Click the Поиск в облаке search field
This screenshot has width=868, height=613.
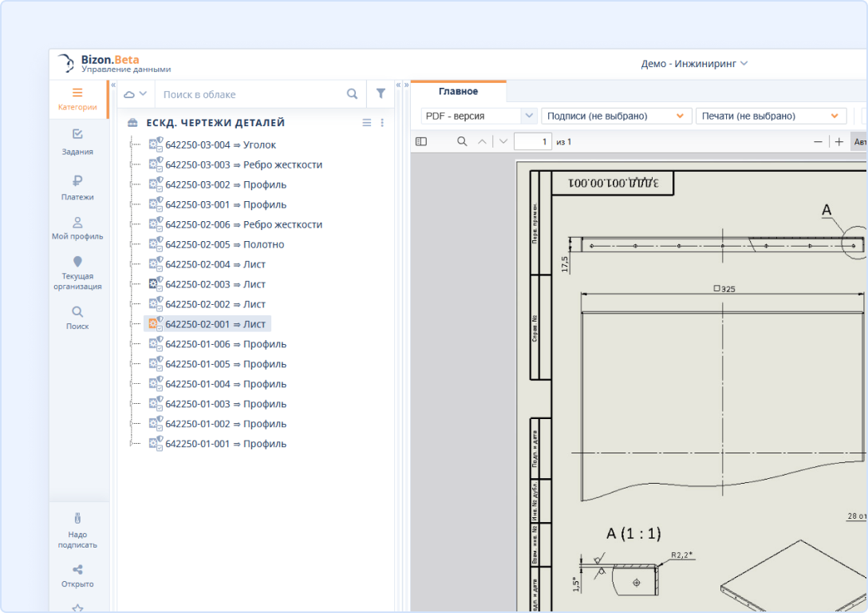(x=251, y=94)
